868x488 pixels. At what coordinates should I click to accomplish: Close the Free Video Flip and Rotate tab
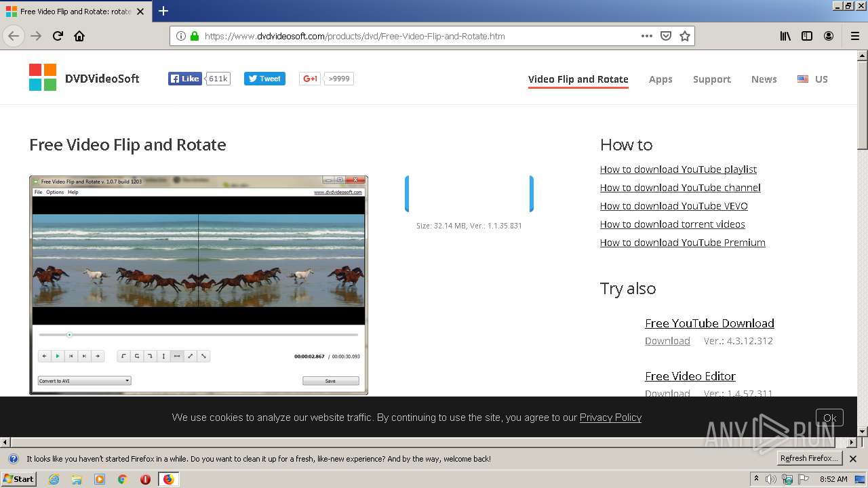coord(140,12)
